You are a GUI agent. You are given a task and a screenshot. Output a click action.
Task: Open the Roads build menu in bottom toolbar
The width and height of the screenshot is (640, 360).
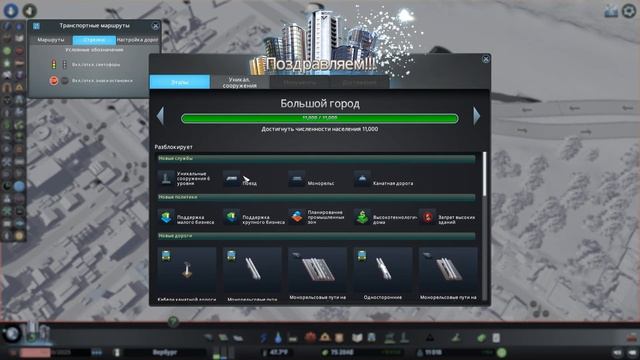point(209,338)
